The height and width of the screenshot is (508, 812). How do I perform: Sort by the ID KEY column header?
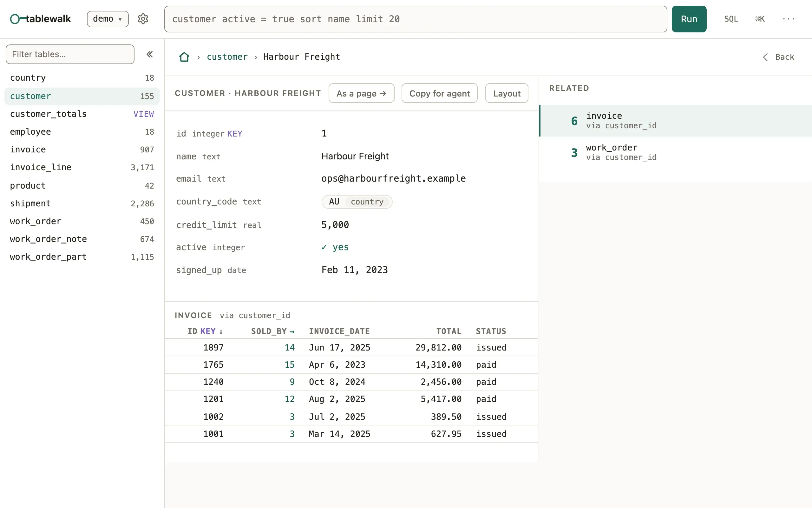[x=205, y=331]
